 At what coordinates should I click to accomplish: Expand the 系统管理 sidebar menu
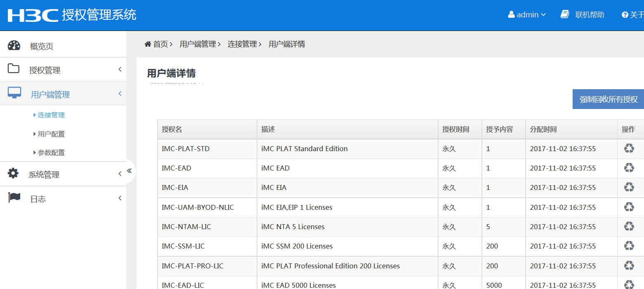click(x=44, y=175)
